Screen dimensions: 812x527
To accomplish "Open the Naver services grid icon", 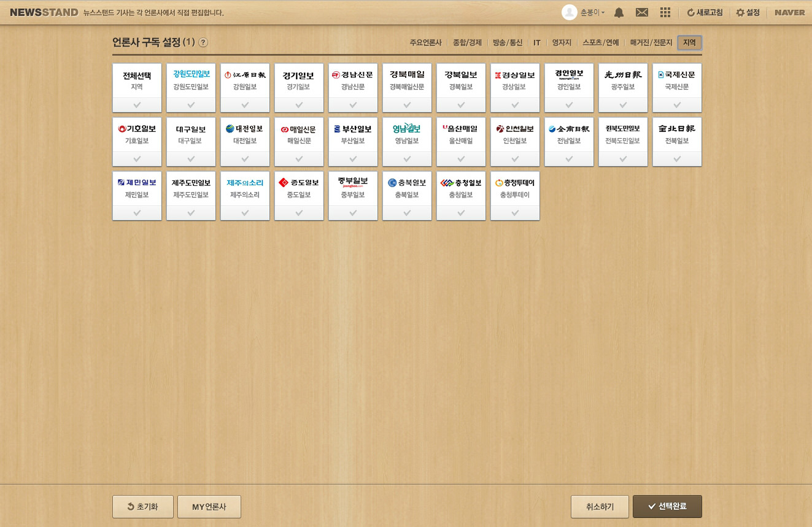I will point(665,12).
